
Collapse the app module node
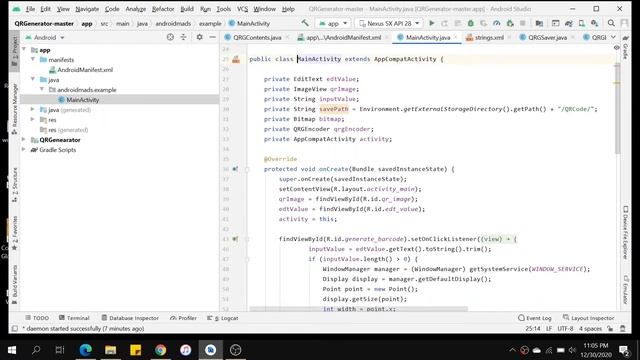[x=24, y=49]
